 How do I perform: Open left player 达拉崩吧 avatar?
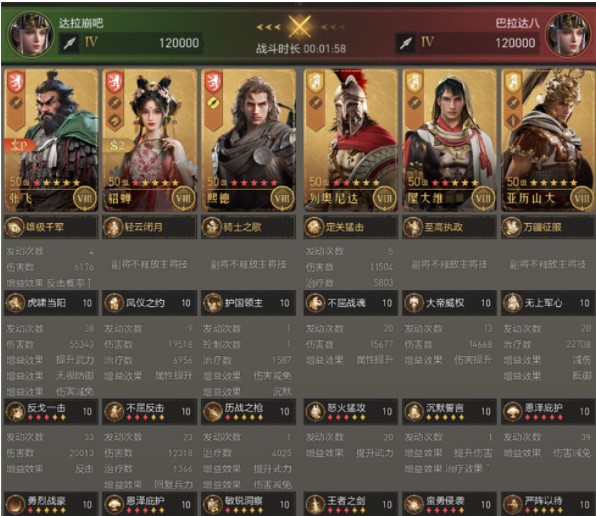(x=30, y=34)
